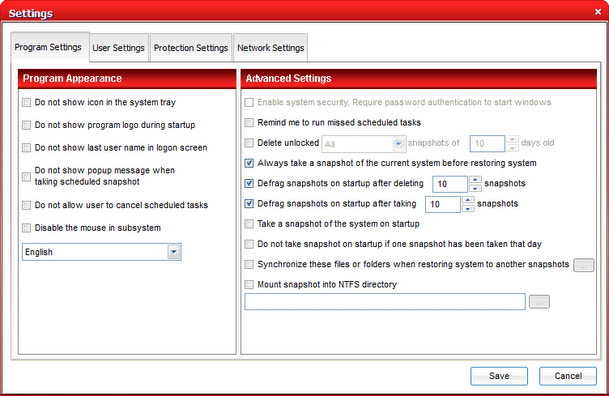The width and height of the screenshot is (609, 396).
Task: Uncheck 'Always take a snapshot before restoring system'
Action: click(249, 163)
